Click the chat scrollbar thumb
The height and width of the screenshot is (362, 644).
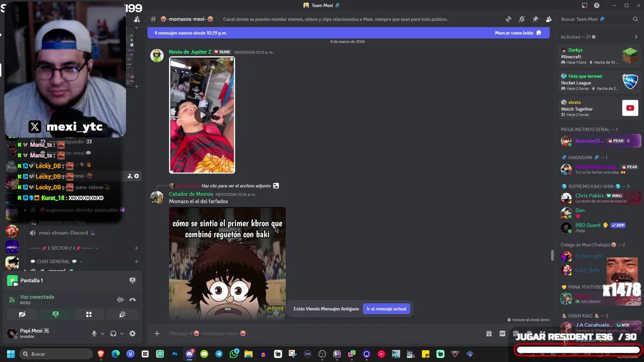pyautogui.click(x=552, y=255)
